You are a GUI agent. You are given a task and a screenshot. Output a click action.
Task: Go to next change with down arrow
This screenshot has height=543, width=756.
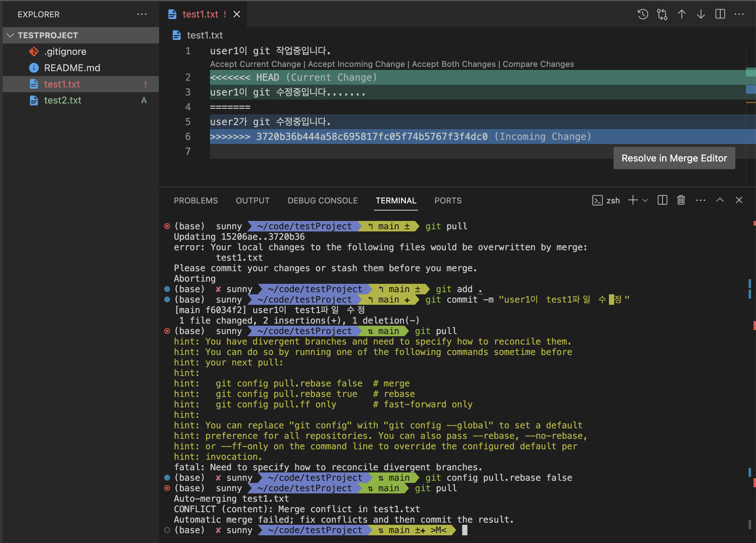click(x=701, y=14)
